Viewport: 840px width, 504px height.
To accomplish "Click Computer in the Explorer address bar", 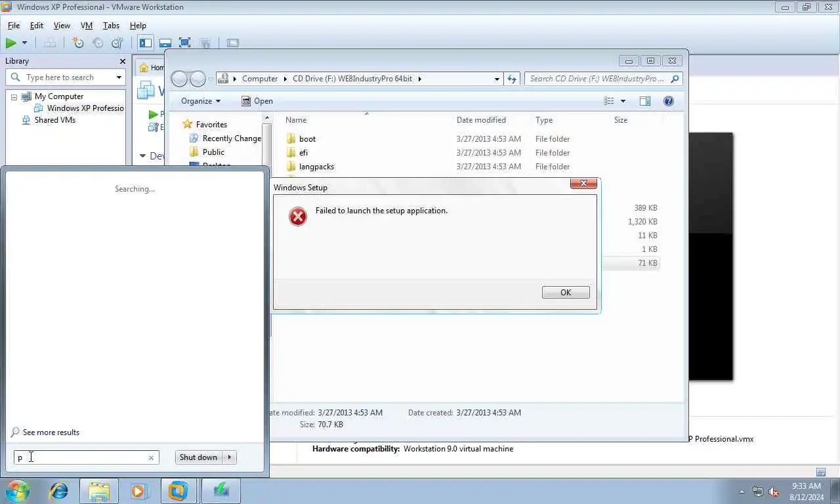I will 260,79.
